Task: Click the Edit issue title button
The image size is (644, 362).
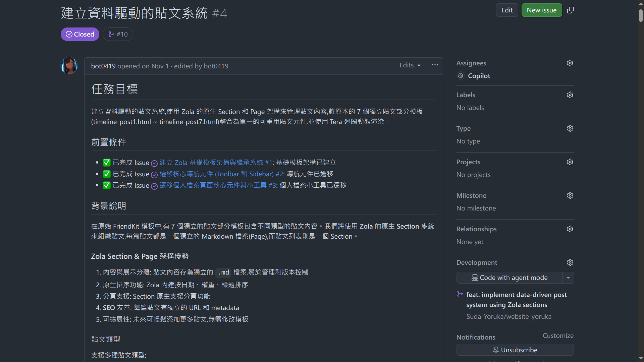Action: click(506, 10)
